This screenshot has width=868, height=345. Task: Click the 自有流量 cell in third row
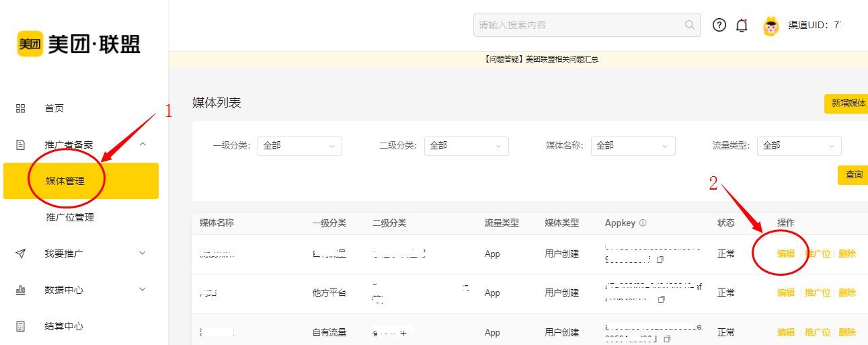(x=329, y=332)
